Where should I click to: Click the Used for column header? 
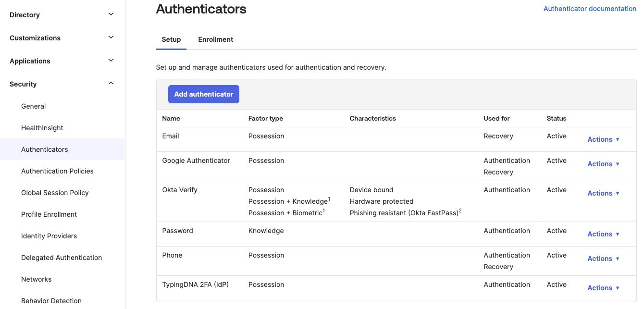click(x=496, y=118)
